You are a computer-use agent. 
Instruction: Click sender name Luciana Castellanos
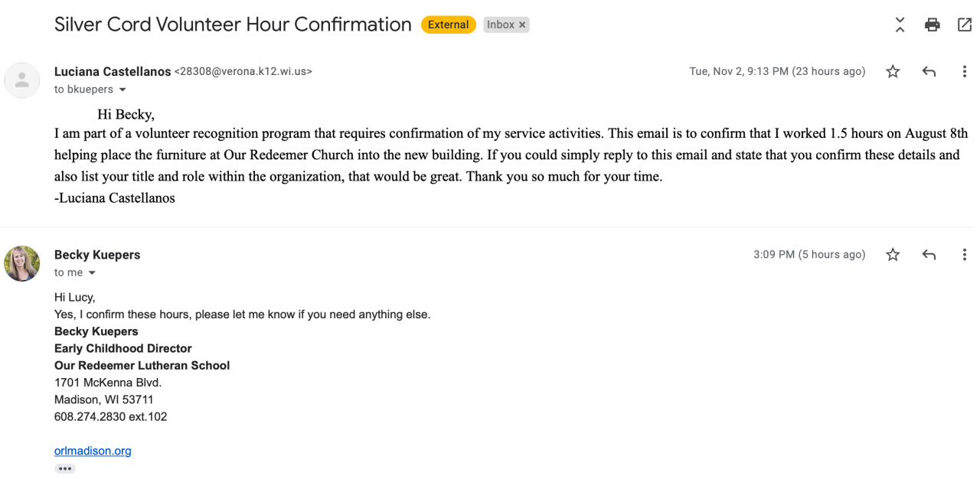113,72
